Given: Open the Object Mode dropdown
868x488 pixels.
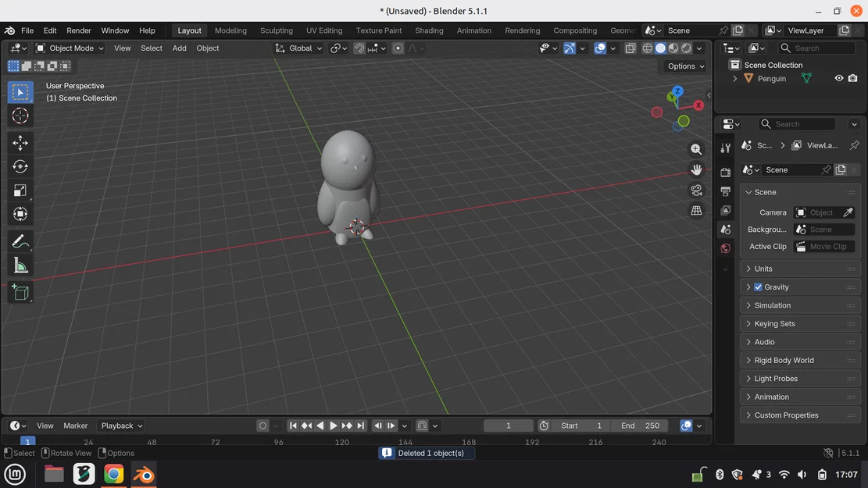Looking at the screenshot, I should point(70,48).
